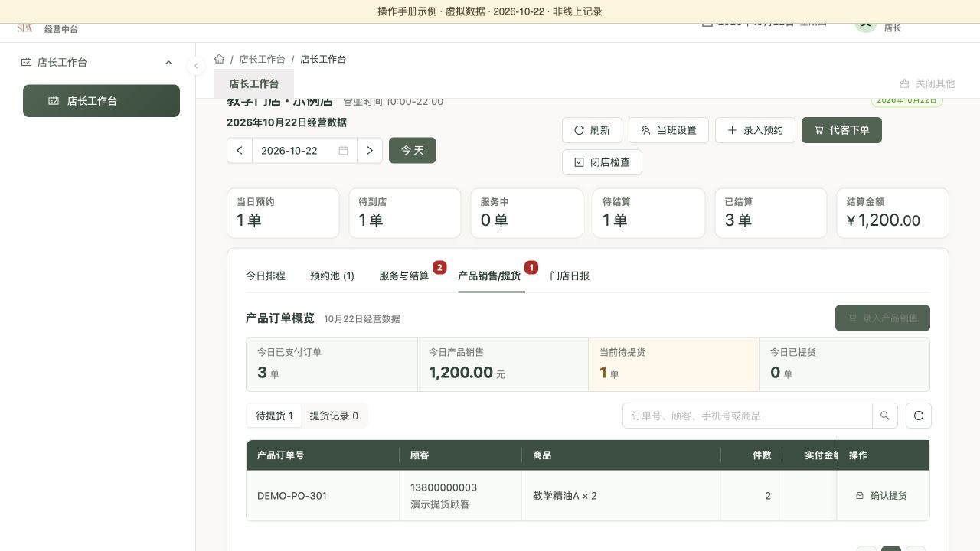Open the date picker showing 2026-10-22

[x=305, y=151]
